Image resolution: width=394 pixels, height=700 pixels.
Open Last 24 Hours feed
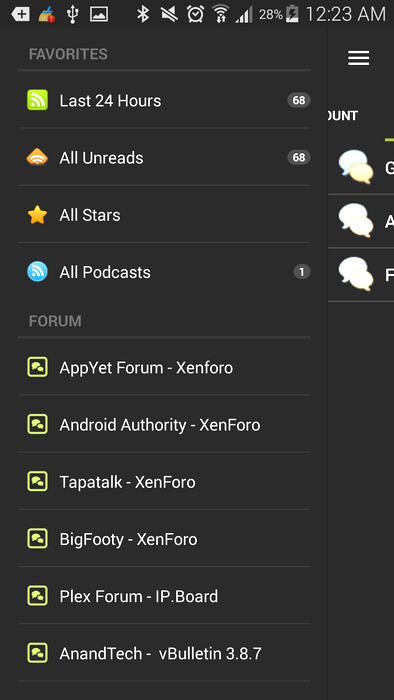pyautogui.click(x=164, y=100)
